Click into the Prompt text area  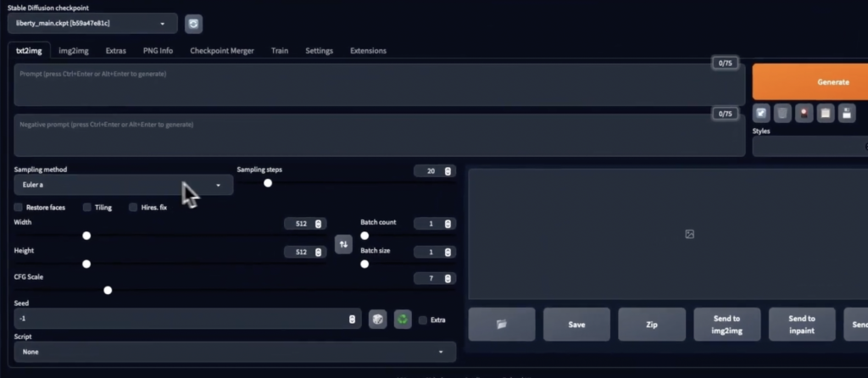[379, 85]
